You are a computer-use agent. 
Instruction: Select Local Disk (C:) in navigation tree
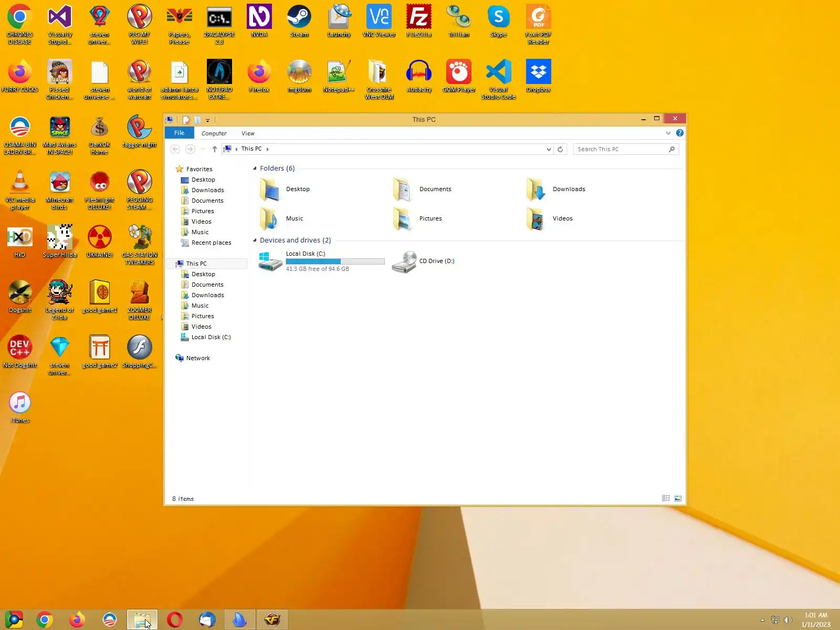(211, 337)
